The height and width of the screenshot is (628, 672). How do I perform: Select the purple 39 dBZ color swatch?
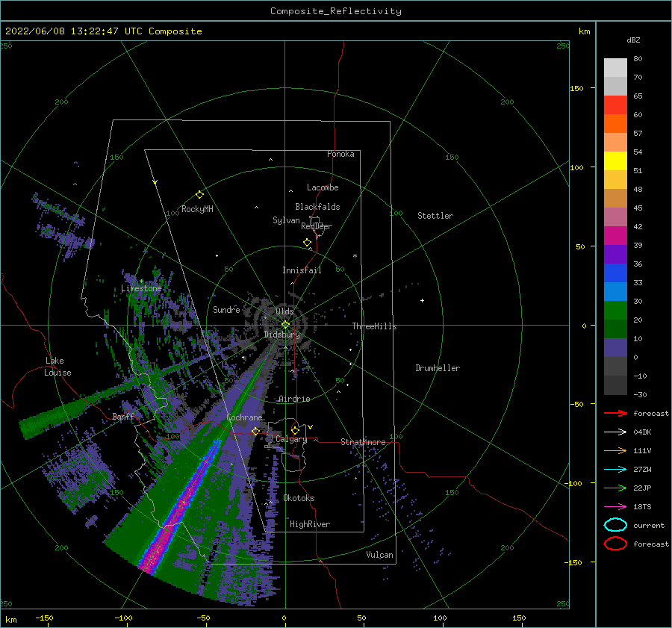point(615,255)
